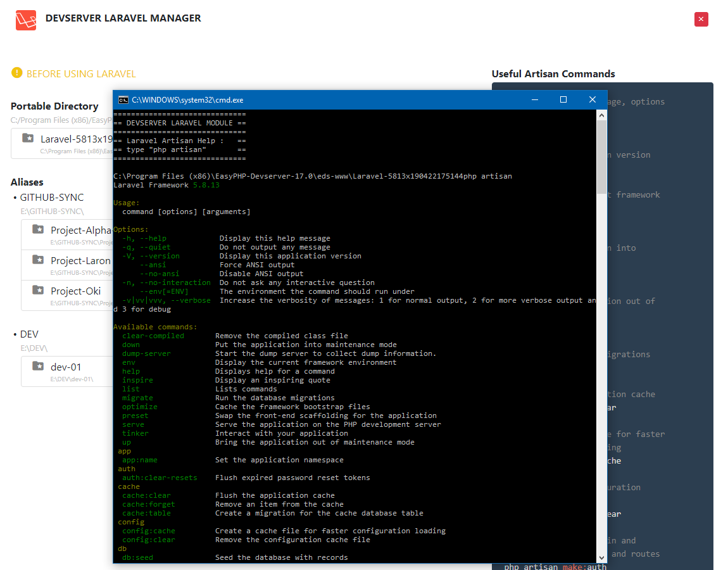Screen dimensions: 728x570
Task: Open the Project-Alpha project name
Action: 80,231
